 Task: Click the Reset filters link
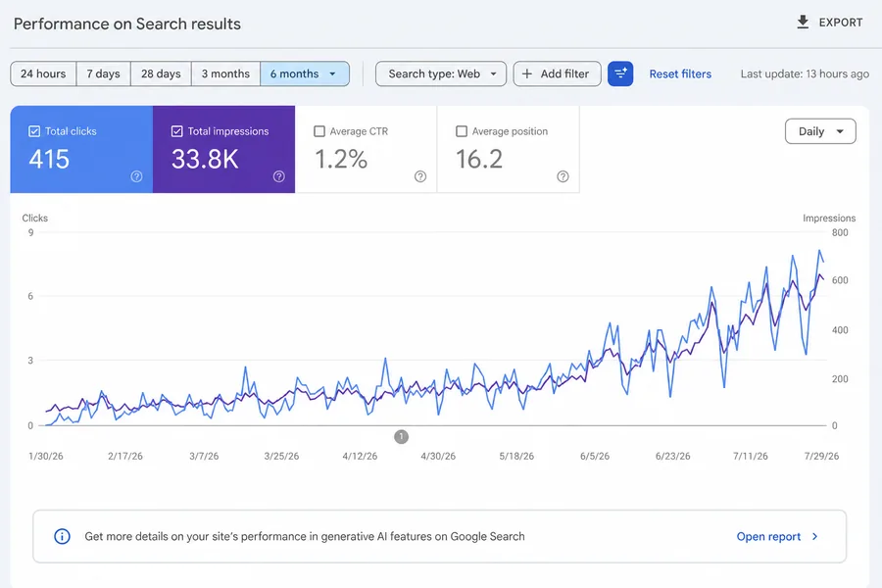[x=680, y=73]
